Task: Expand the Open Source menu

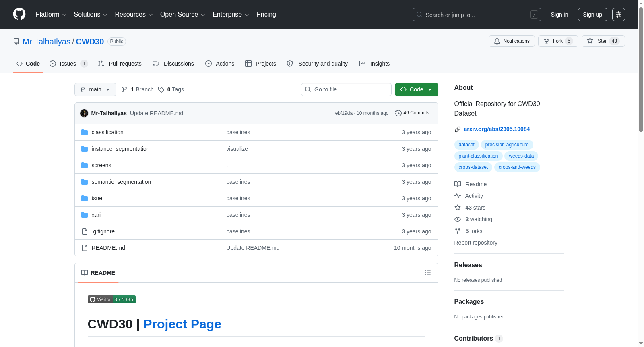Action: click(x=183, y=15)
